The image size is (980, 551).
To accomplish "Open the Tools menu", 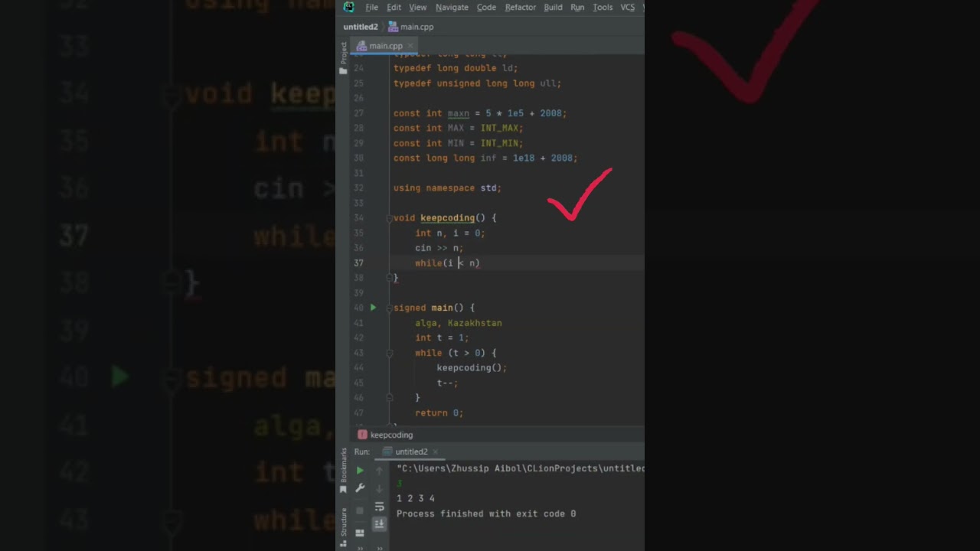I will pyautogui.click(x=603, y=7).
